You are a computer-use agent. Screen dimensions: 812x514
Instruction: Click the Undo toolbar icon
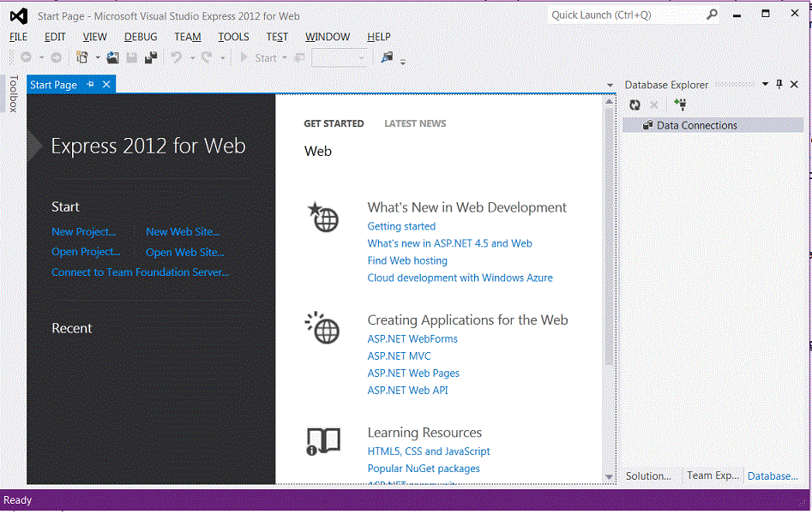point(176,57)
